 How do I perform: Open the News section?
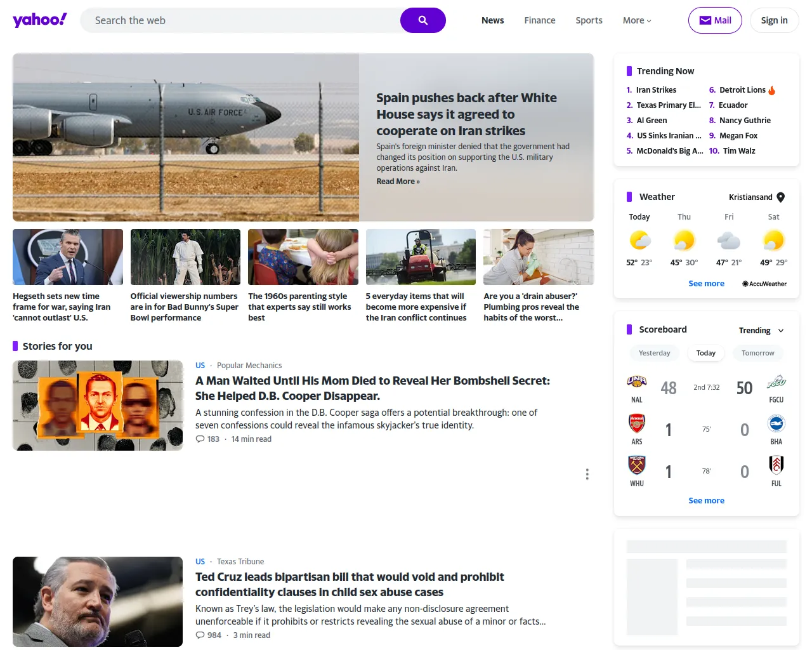click(493, 20)
